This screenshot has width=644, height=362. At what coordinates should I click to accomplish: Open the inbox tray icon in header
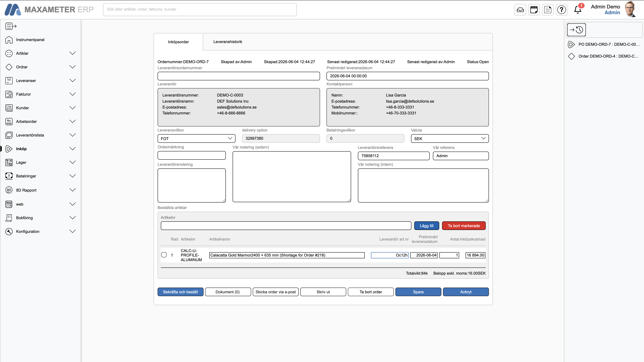tap(520, 10)
